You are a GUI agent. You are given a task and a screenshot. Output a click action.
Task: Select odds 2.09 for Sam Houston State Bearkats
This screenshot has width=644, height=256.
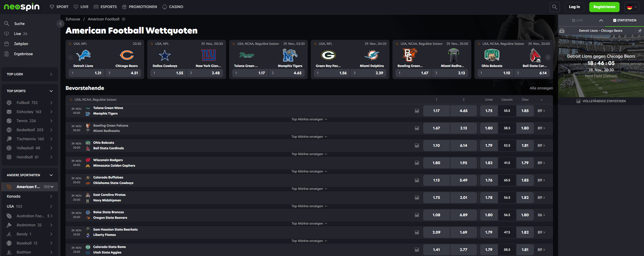tap(436, 232)
